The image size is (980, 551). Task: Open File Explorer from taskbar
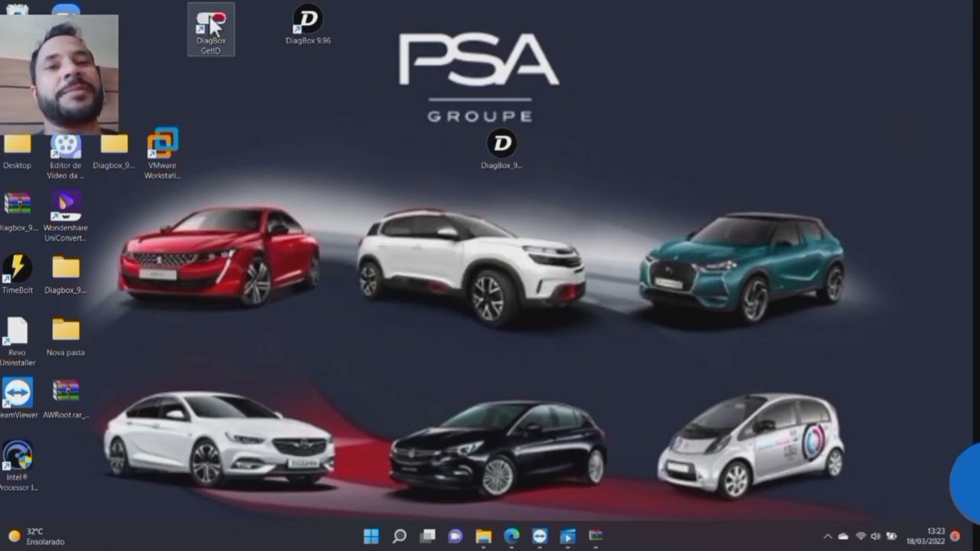[483, 536]
